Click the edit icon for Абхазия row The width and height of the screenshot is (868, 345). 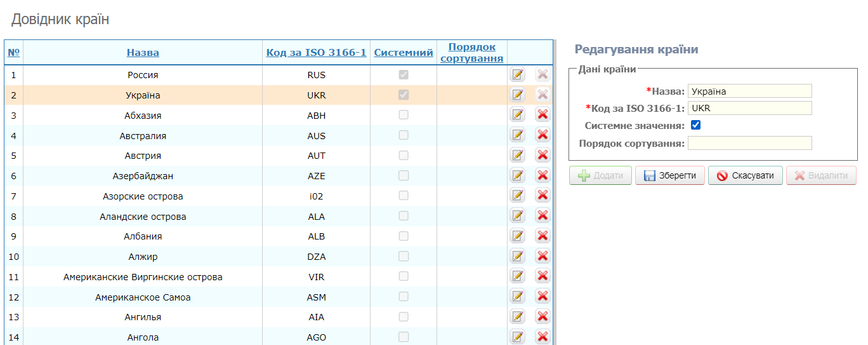click(518, 114)
